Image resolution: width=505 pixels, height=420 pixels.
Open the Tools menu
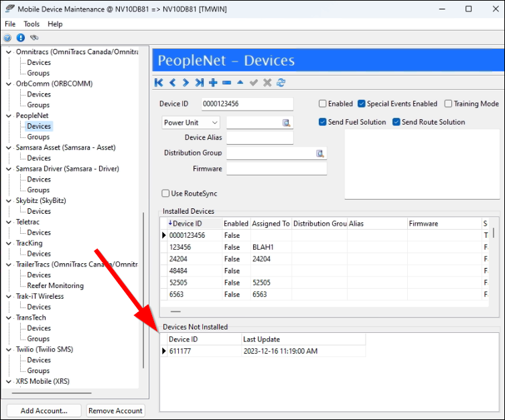31,24
